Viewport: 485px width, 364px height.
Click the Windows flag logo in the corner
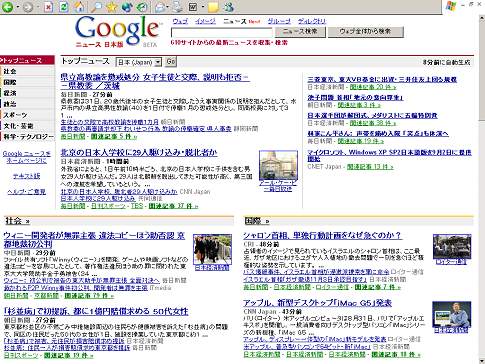coord(451,6)
